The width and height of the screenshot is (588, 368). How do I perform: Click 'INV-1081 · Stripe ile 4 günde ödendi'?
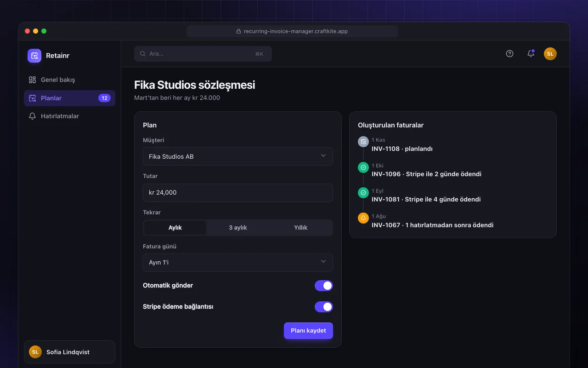[426, 199]
